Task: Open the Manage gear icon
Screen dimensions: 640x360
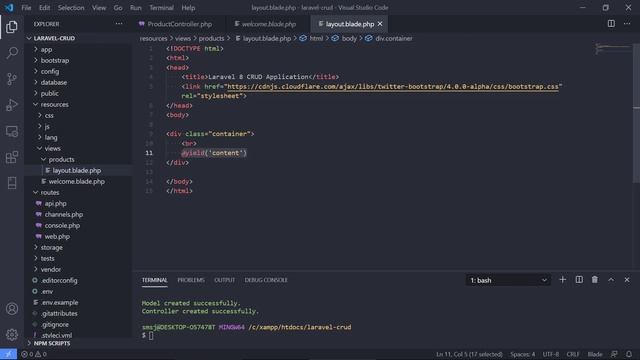Action: point(12,335)
